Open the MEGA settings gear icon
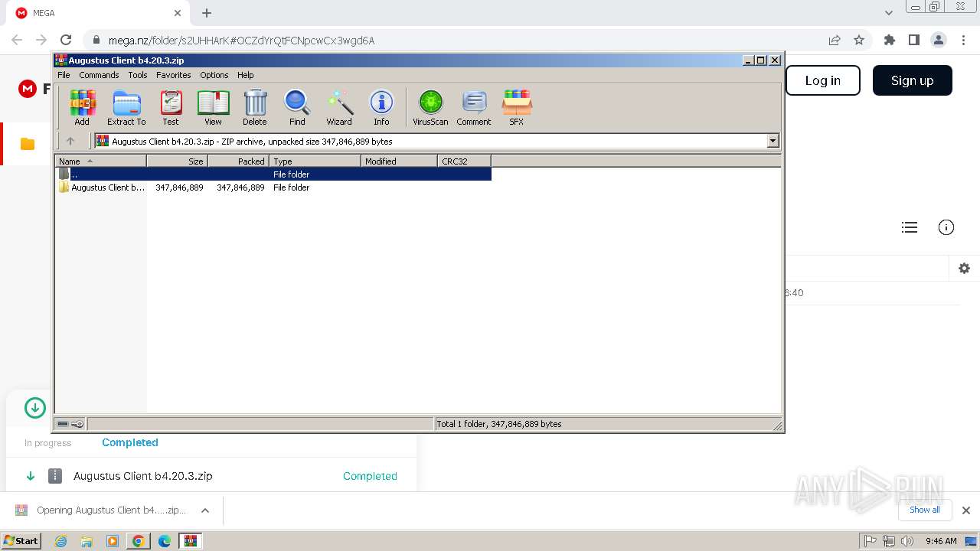980x551 pixels. tap(964, 268)
